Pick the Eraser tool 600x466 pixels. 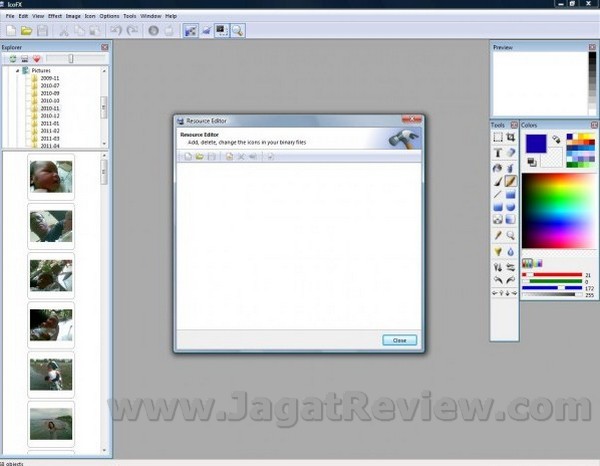pyautogui.click(x=510, y=152)
